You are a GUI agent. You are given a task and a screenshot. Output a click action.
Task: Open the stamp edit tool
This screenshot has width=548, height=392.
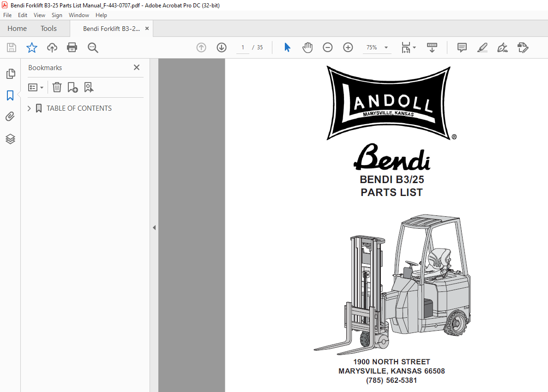[x=523, y=48]
